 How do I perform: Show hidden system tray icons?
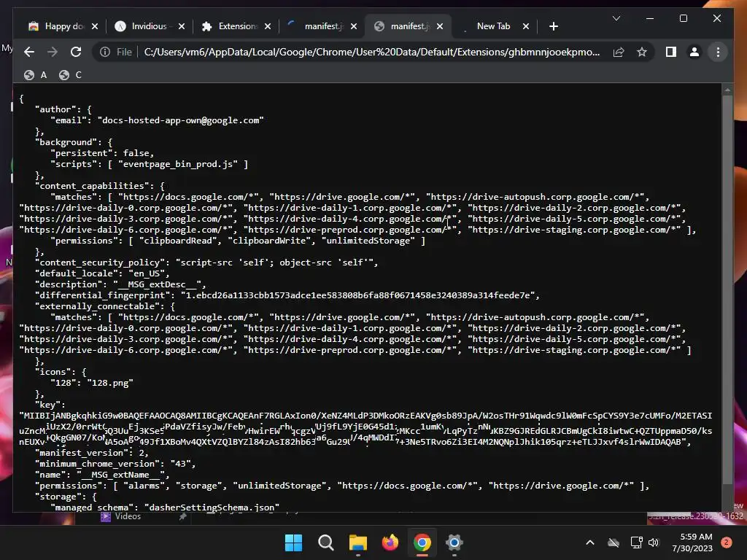(x=589, y=542)
